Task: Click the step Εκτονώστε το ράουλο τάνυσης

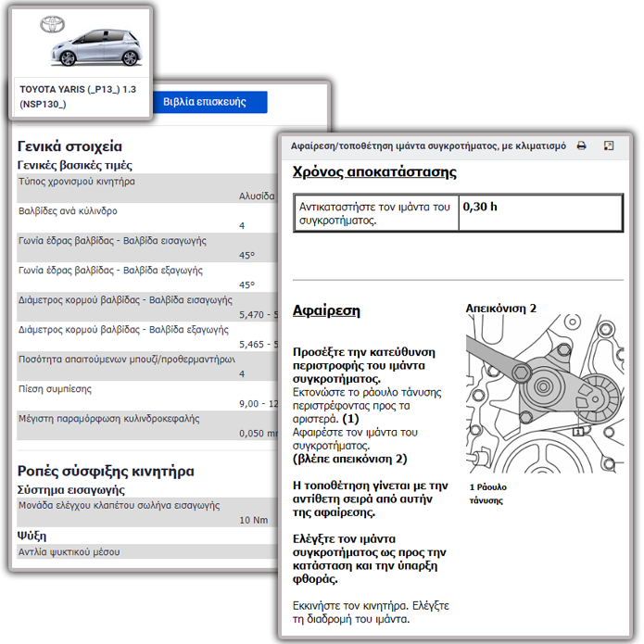Action: [367, 405]
